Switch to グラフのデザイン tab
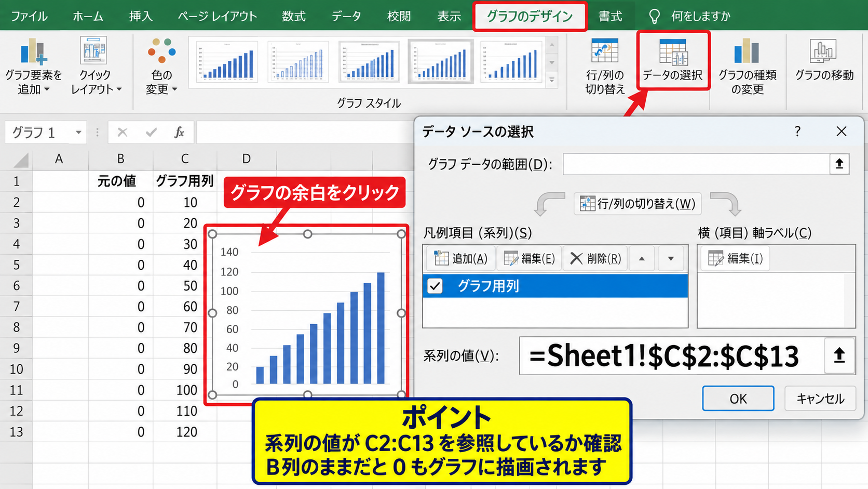This screenshot has height=489, width=868. click(x=530, y=16)
